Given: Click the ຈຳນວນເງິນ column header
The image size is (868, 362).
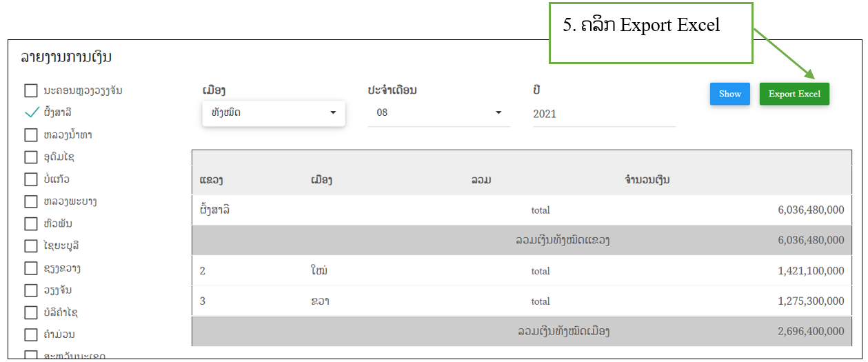Looking at the screenshot, I should pyautogui.click(x=647, y=180).
